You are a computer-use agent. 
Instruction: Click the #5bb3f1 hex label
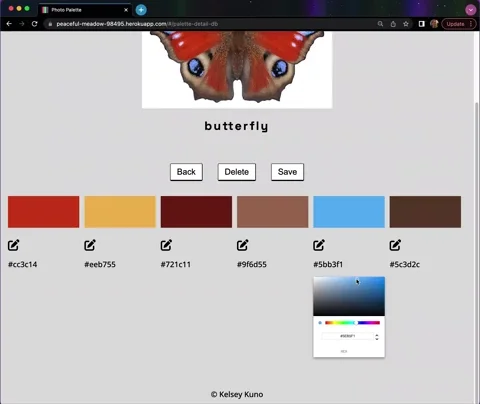(x=328, y=265)
